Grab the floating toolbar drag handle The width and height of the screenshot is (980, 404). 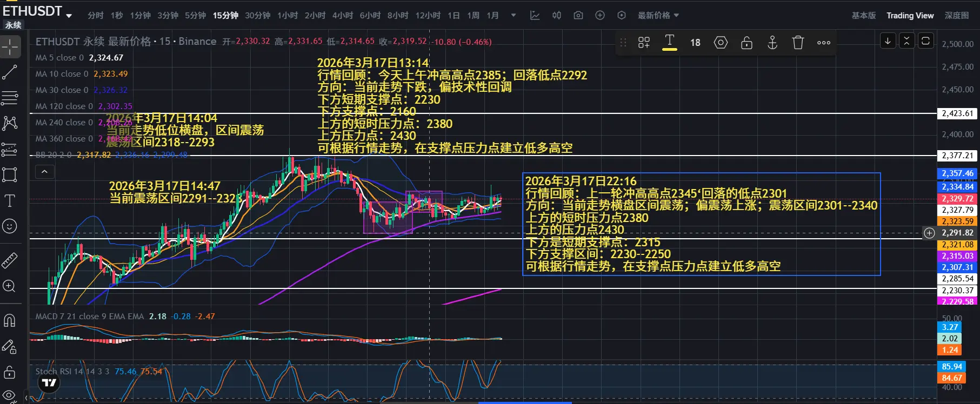[623, 43]
